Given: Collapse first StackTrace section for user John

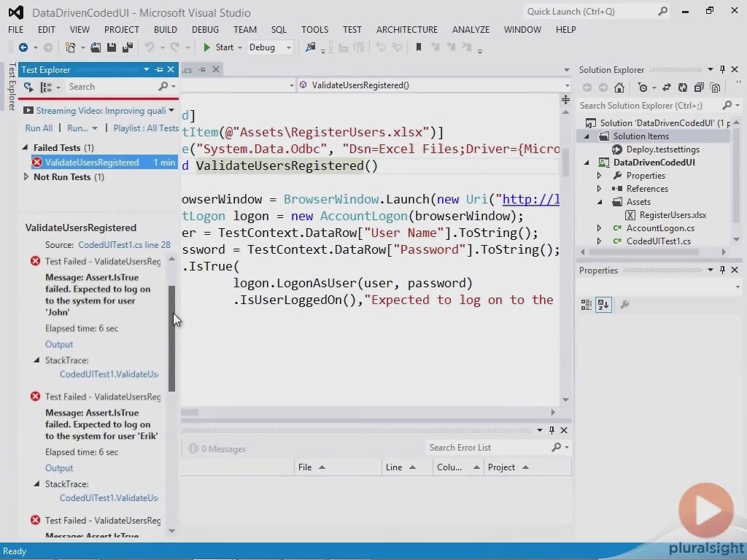Looking at the screenshot, I should pos(36,360).
